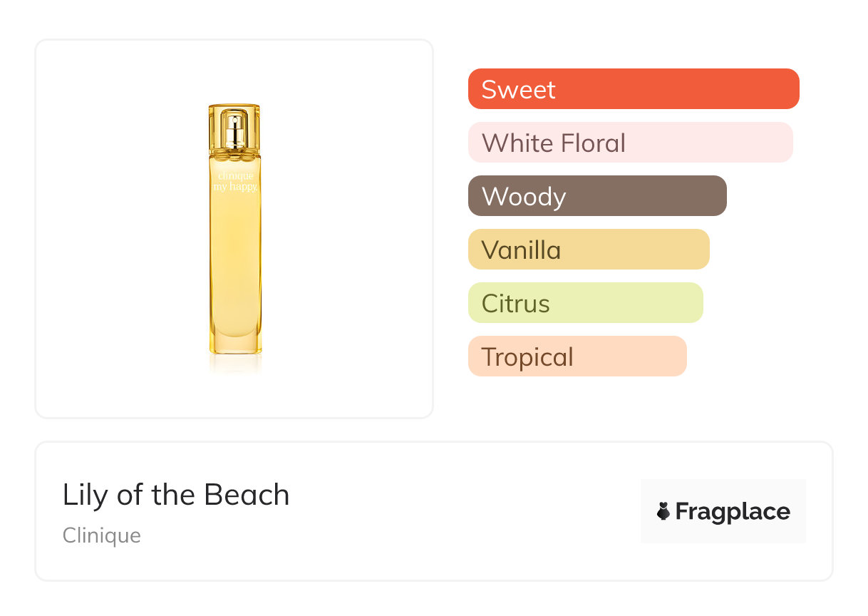Click the "White Floral" text label

(554, 143)
